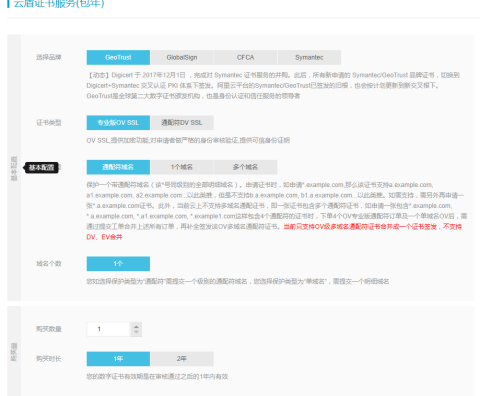Viewport: 480px width, 396px height.
Task: Click the domain count explanation text
Action: coord(238,281)
